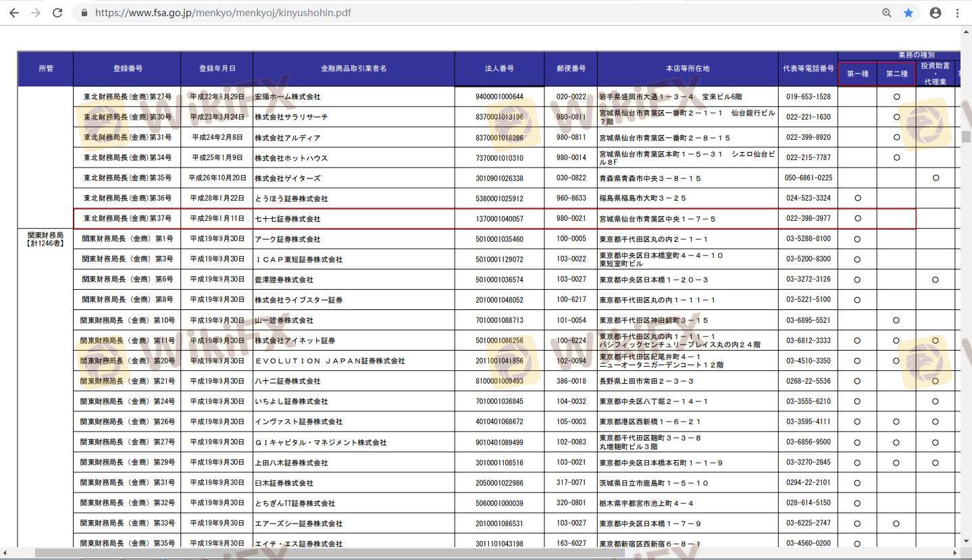The height and width of the screenshot is (560, 972).
Task: Select company name とちぎんTT証券株式会社
Action: point(295,503)
